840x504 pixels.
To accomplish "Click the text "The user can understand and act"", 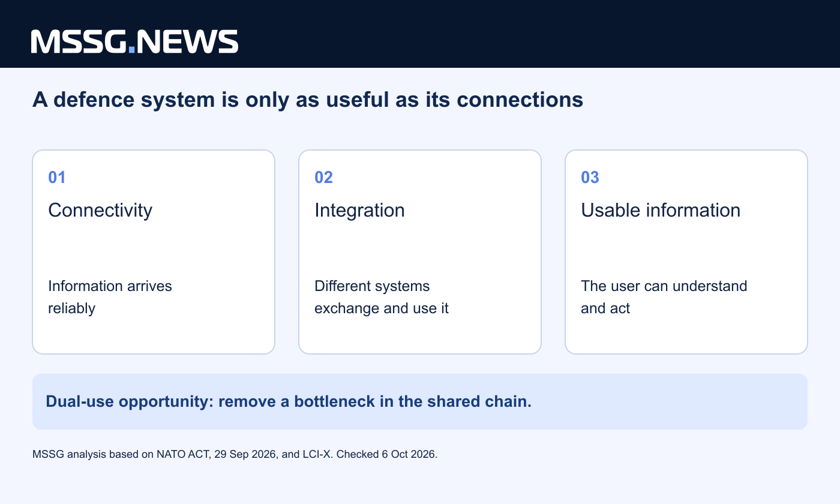I will [x=664, y=297].
